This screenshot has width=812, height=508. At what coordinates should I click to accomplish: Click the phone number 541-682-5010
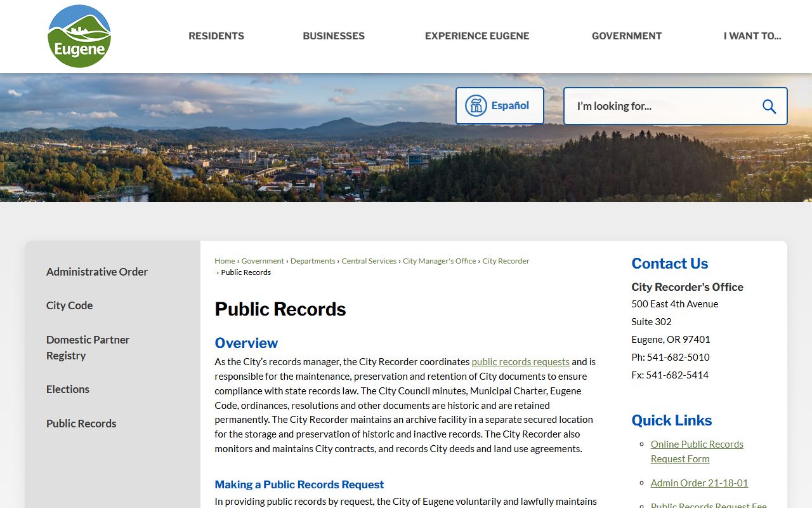click(678, 358)
